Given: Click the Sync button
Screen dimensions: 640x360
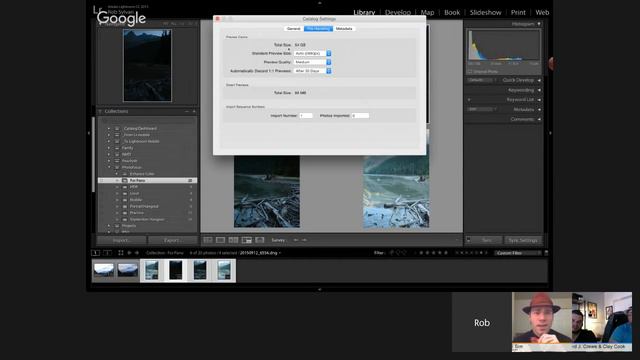Looking at the screenshot, I should click(487, 240).
